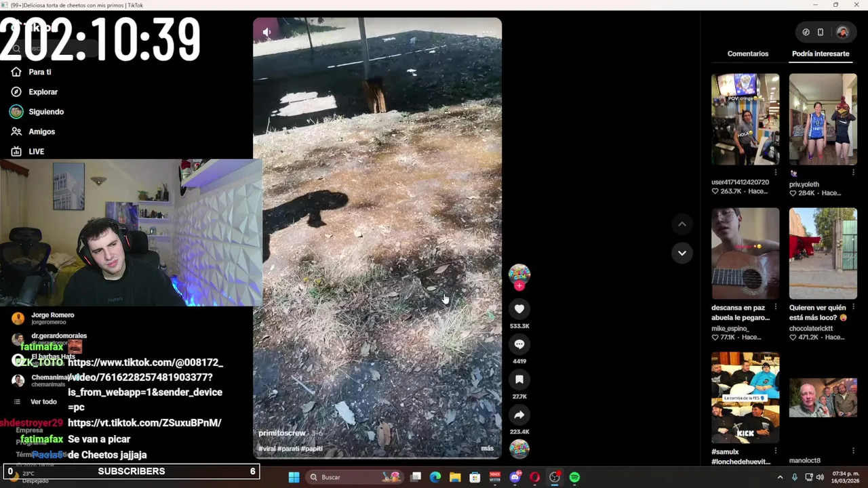This screenshot has width=868, height=488.
Task: Open the POV cringe video thumbnail
Action: [745, 119]
